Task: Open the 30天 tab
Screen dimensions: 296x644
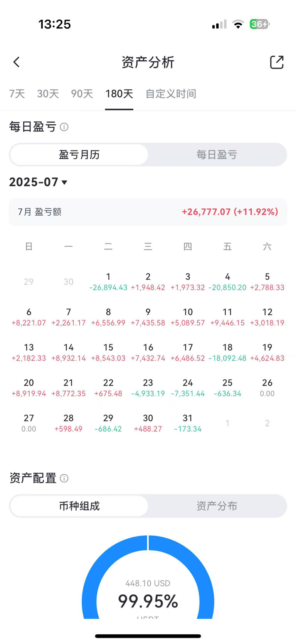Action: coord(48,94)
